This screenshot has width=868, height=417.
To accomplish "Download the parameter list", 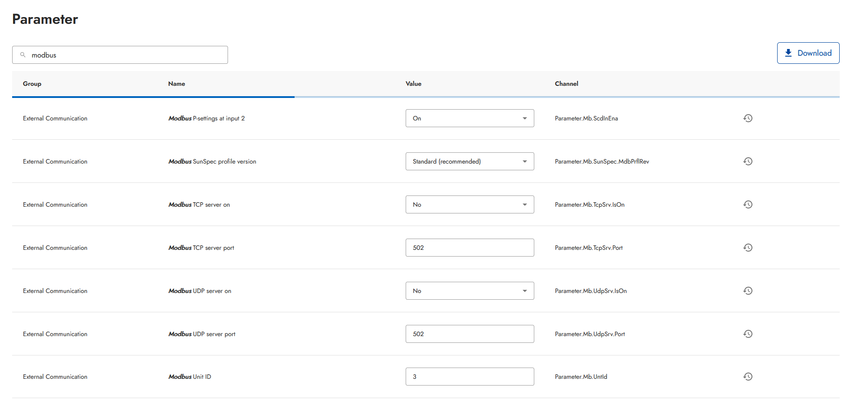I will tap(808, 53).
